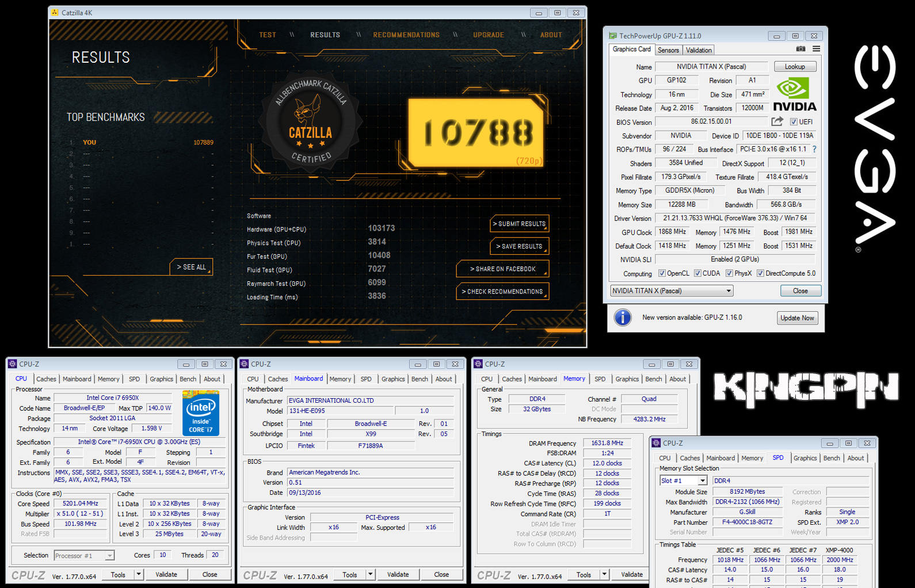
Task: Click the 10788 score display
Action: tap(477, 133)
